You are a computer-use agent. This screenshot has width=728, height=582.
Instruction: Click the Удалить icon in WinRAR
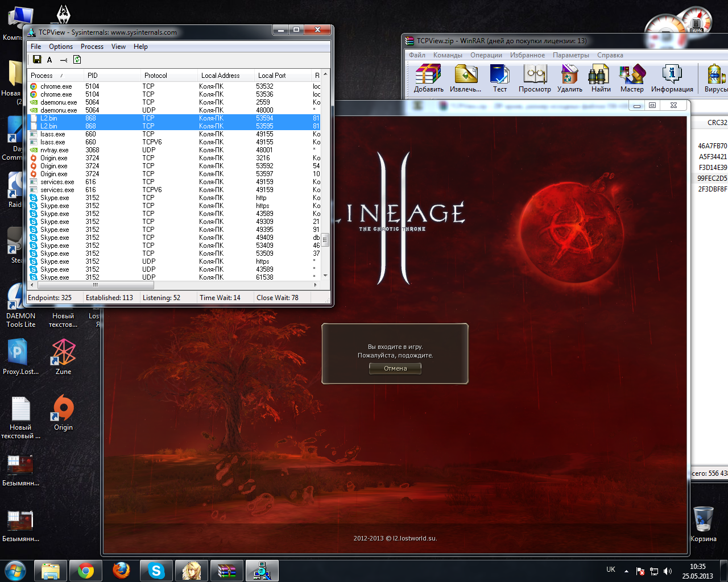[x=569, y=78]
